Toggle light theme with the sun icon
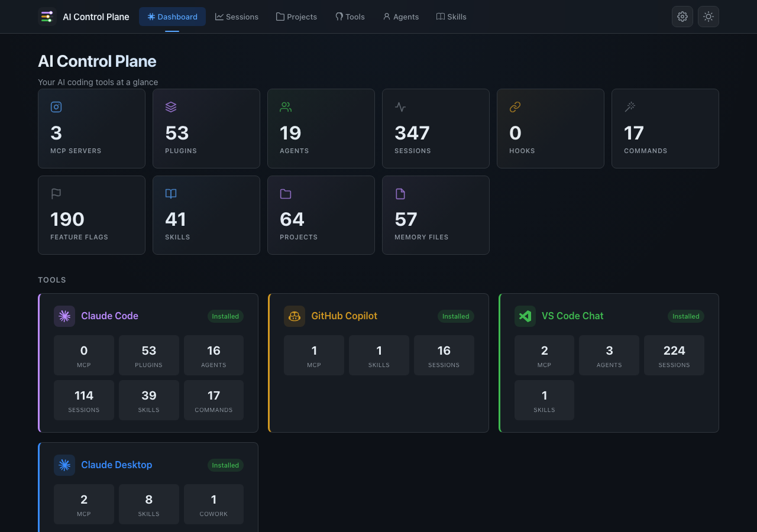 [709, 17]
